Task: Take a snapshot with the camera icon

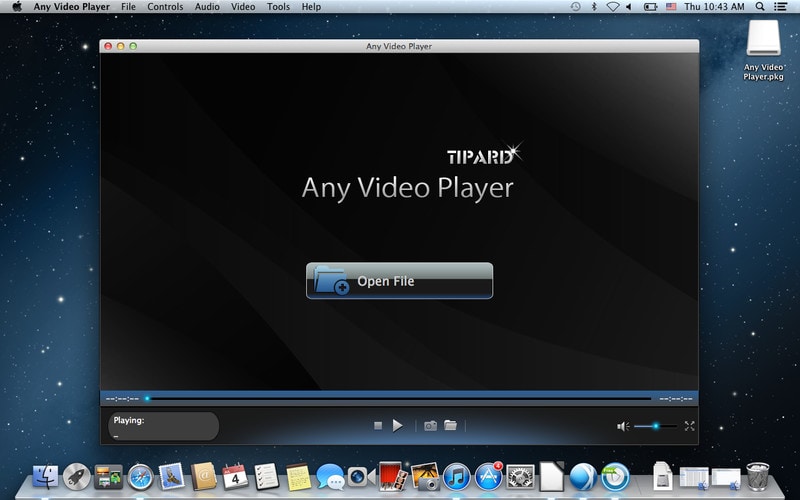Action: click(x=431, y=426)
